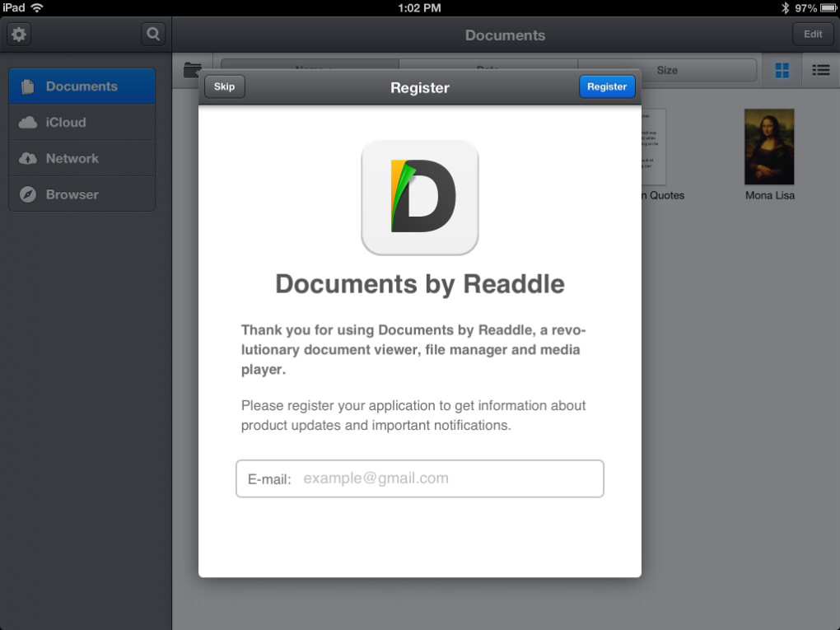840x630 pixels.
Task: Open Network in the sidebar
Action: (x=82, y=159)
